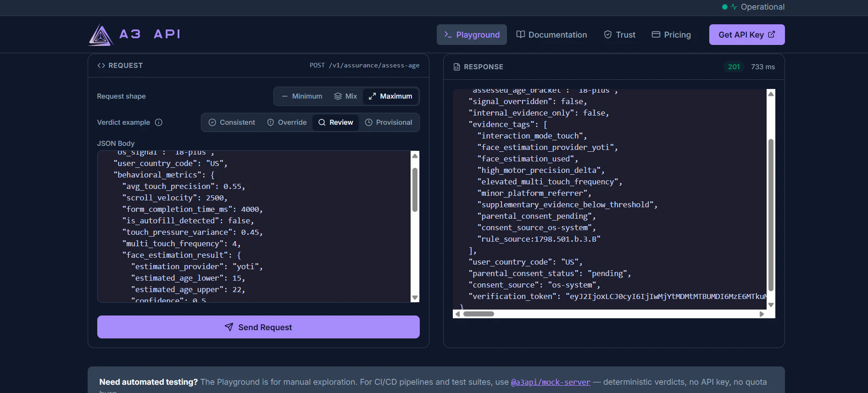Click the Get API Key button
This screenshot has width=868, height=393.
747,35
